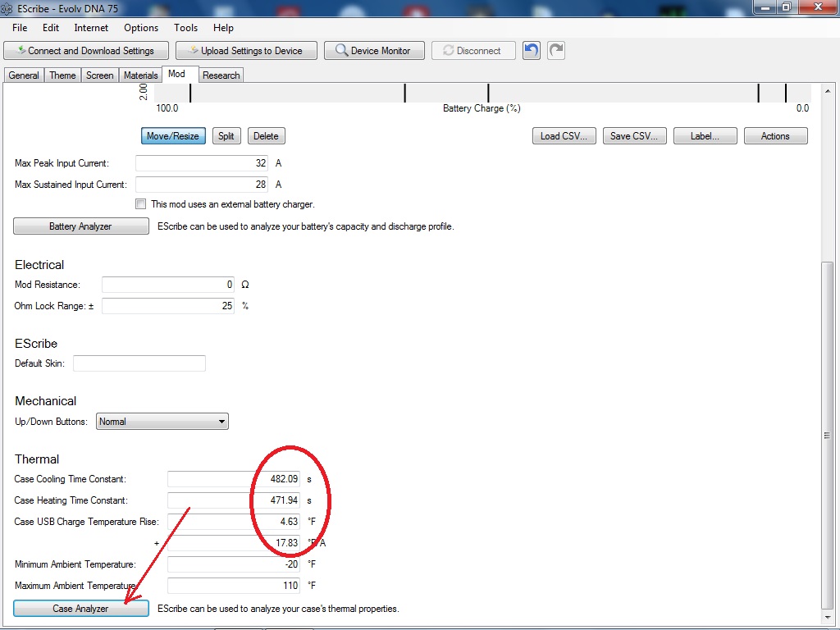Click the EScribe app icon in title bar
The image size is (840, 630).
(7, 8)
